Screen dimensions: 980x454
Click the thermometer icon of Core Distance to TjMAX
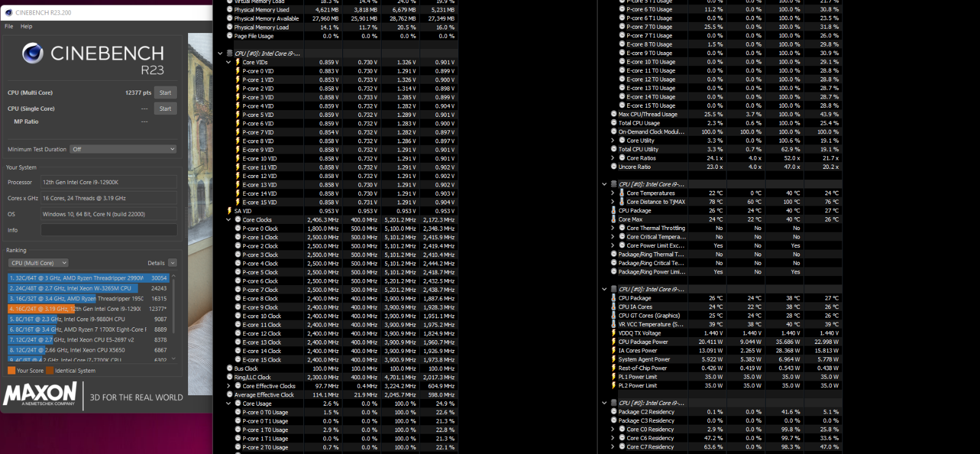pyautogui.click(x=622, y=201)
